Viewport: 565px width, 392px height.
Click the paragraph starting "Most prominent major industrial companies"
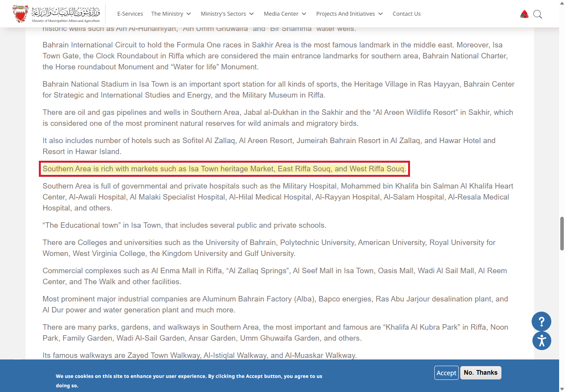pyautogui.click(x=275, y=304)
